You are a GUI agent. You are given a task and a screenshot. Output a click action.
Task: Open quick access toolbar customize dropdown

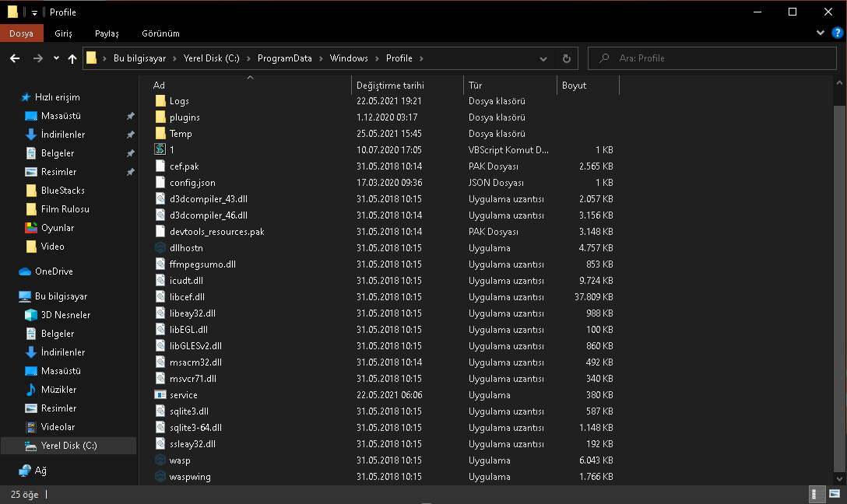tap(34, 12)
